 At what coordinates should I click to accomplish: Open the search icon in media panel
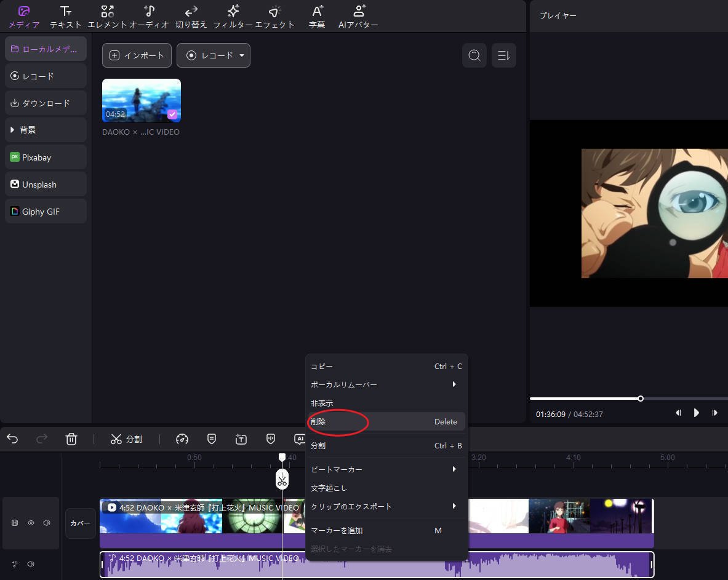[474, 55]
